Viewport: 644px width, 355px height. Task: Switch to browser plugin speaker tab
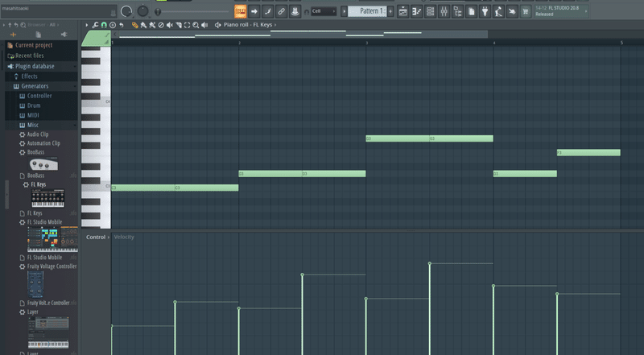pyautogui.click(x=64, y=35)
